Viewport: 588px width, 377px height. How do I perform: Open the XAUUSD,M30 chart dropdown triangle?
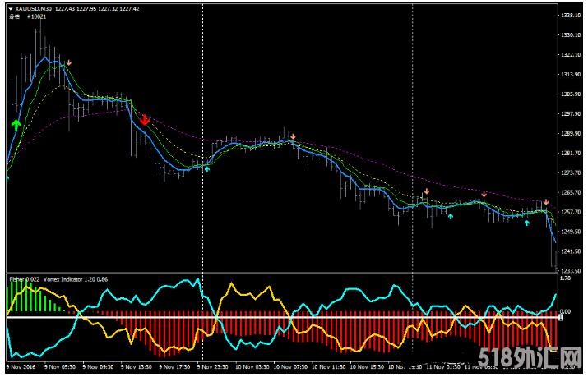(10, 8)
